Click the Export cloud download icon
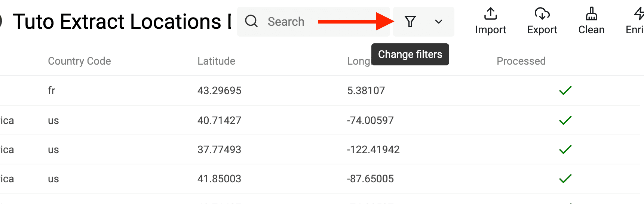644x204 pixels. (x=542, y=14)
